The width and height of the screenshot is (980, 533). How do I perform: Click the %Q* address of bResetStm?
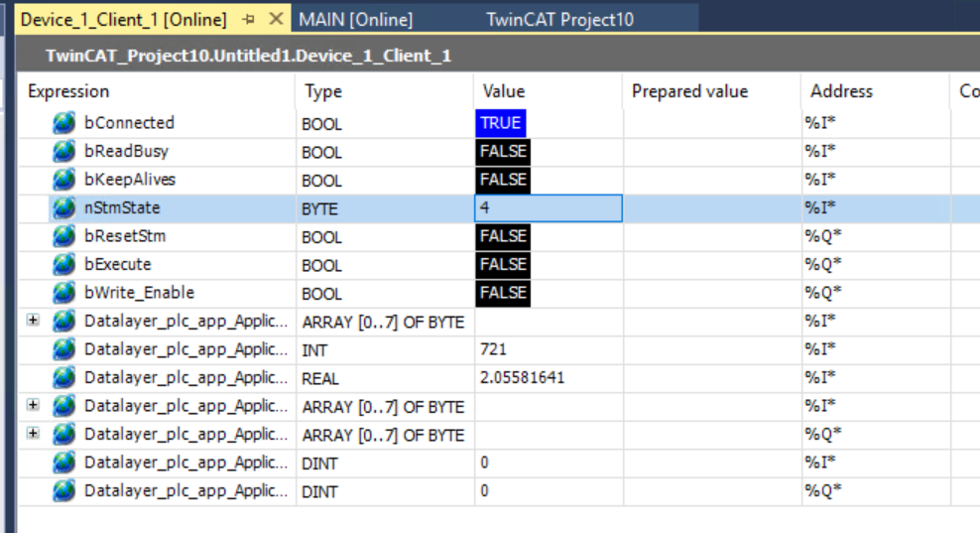823,236
